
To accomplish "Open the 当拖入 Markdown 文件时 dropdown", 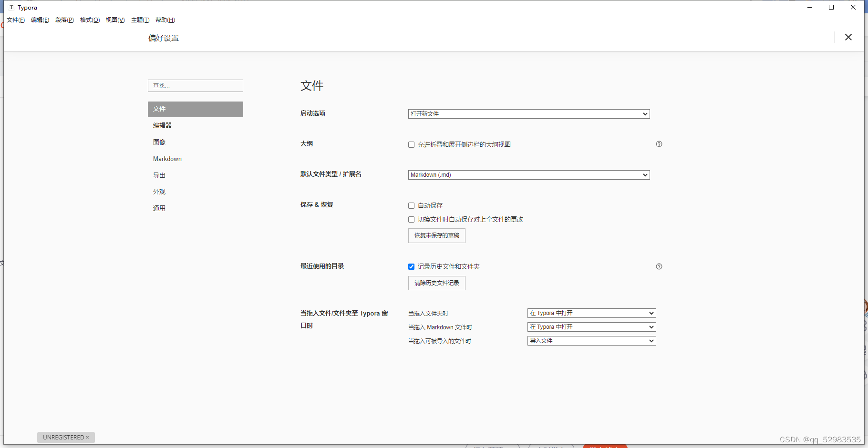I will (591, 327).
